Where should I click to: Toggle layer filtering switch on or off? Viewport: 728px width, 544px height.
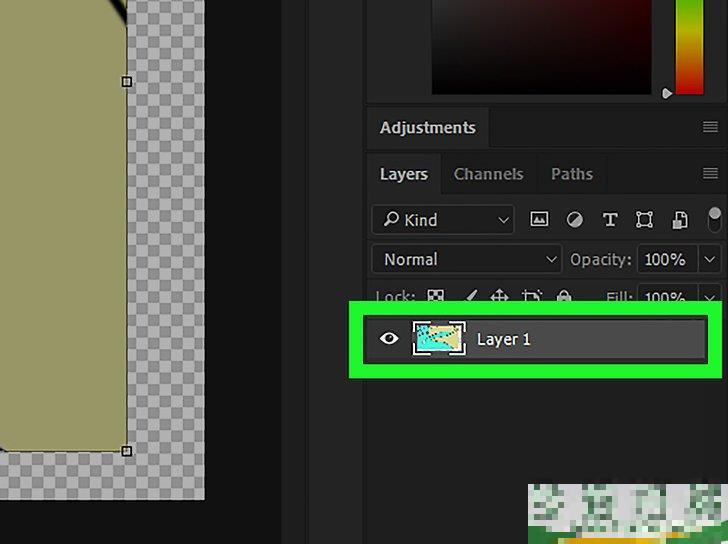point(714,219)
